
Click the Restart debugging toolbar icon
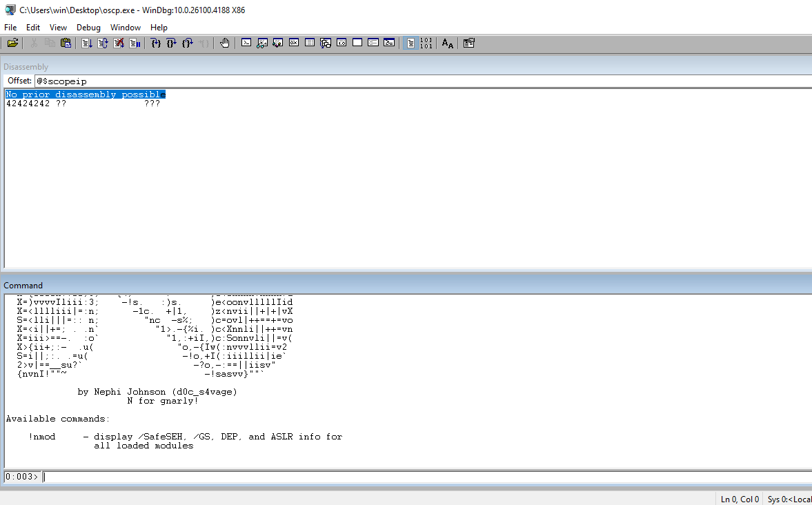[x=103, y=43]
